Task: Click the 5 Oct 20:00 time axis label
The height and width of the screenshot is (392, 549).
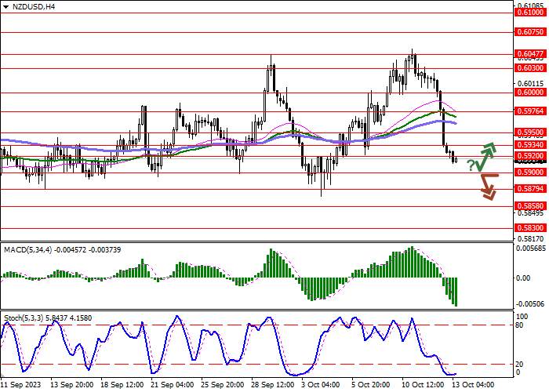Action: [x=373, y=385]
